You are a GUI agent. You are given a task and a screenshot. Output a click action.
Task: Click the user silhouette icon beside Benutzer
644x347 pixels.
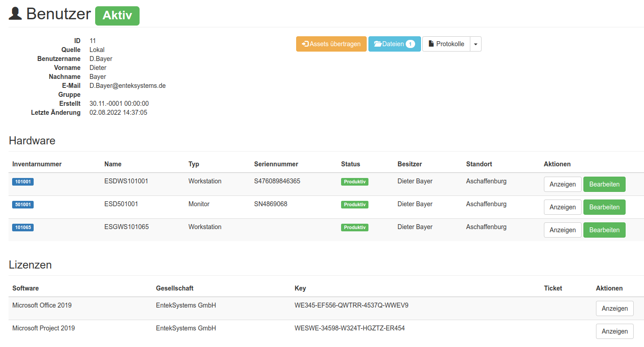(15, 14)
